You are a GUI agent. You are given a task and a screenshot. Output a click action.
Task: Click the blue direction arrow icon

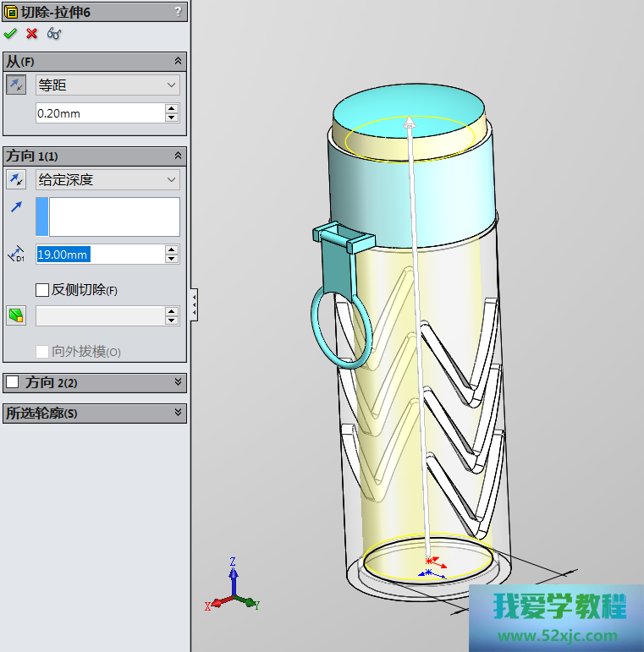tap(16, 208)
